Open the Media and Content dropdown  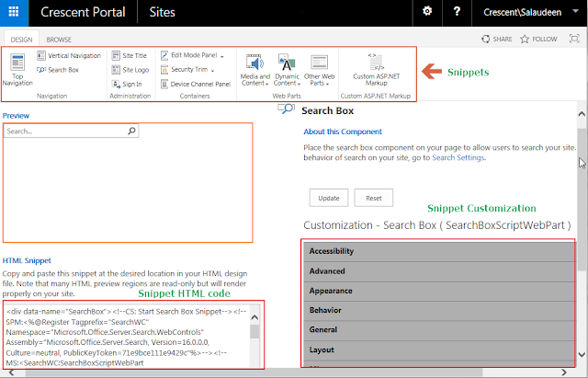(255, 70)
